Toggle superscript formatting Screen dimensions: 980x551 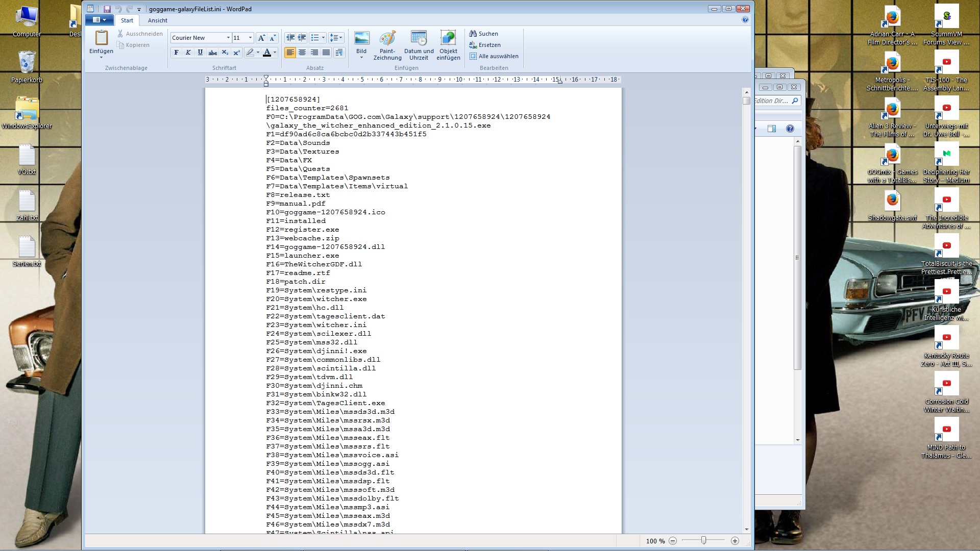236,53
